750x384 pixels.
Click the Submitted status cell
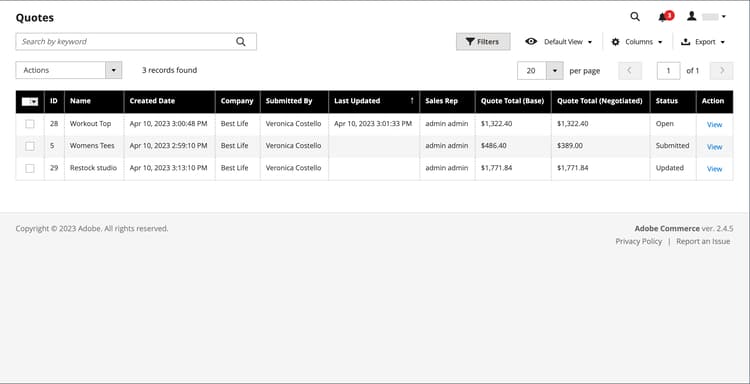(x=673, y=146)
